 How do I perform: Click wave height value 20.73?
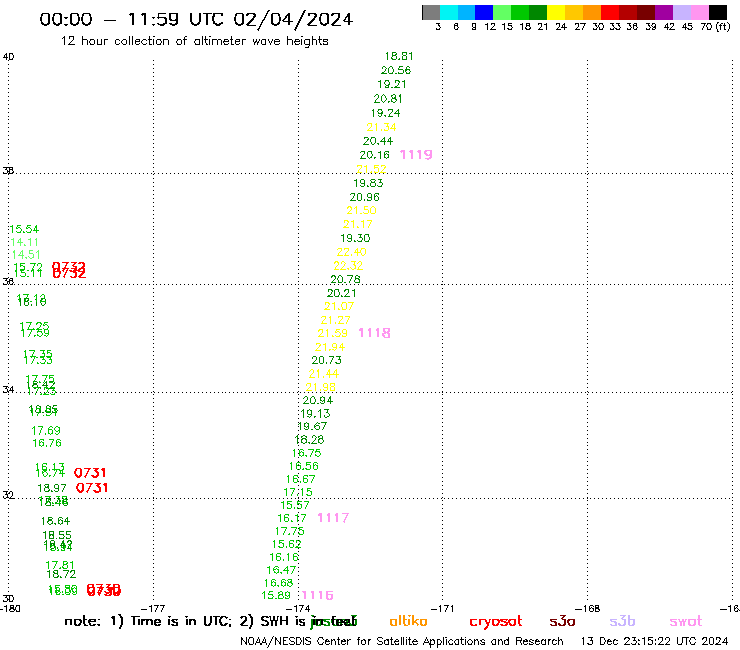coord(326,360)
